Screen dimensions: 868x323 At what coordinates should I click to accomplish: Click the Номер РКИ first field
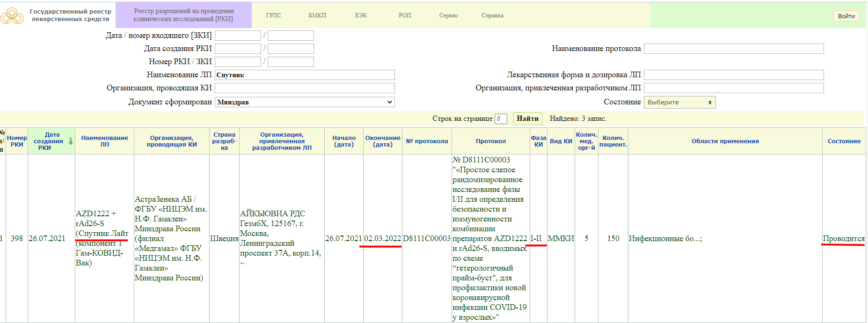(x=238, y=62)
